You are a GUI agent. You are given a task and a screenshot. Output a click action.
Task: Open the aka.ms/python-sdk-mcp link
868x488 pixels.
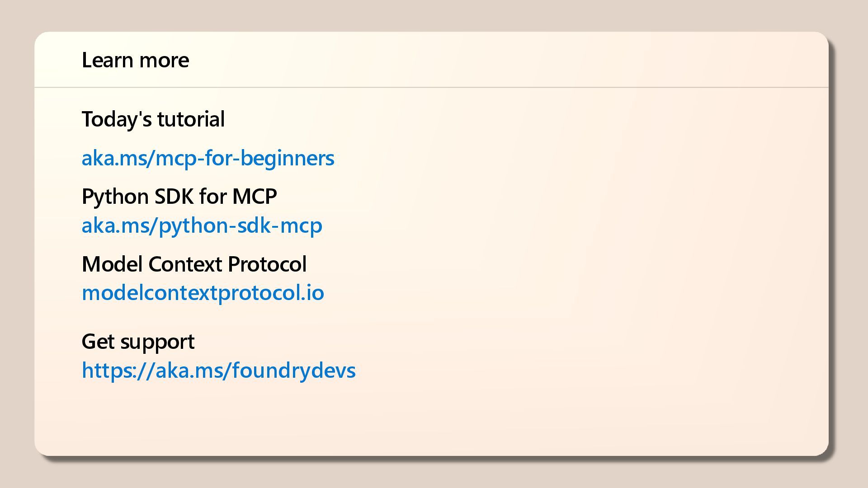202,225
